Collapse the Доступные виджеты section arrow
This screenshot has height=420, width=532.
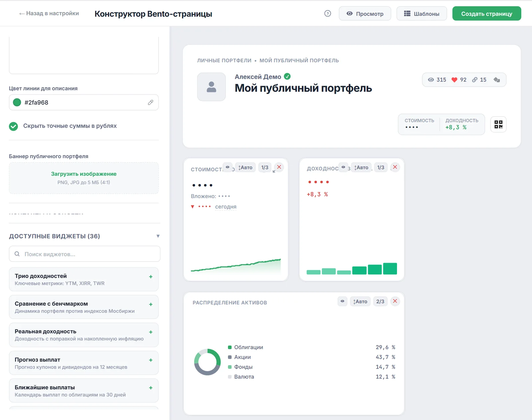(158, 236)
